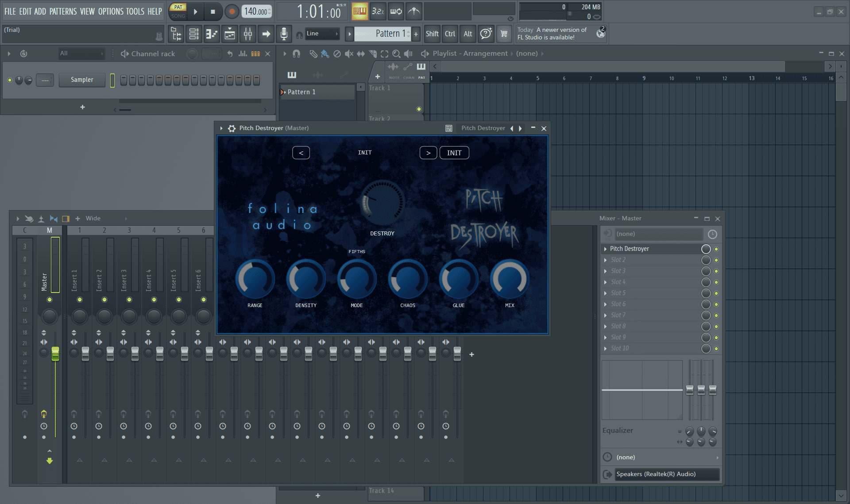This screenshot has width=850, height=504.
Task: Click the help question bubble icon
Action: [x=486, y=34]
